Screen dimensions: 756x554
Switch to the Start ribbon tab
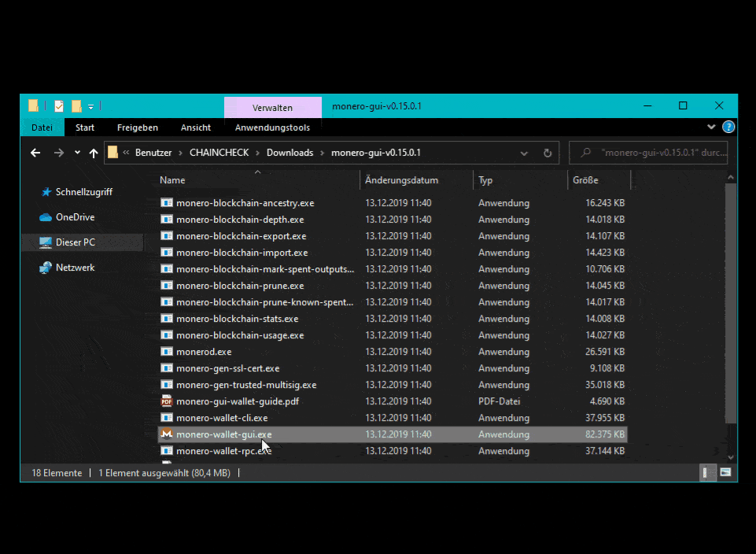pos(85,127)
